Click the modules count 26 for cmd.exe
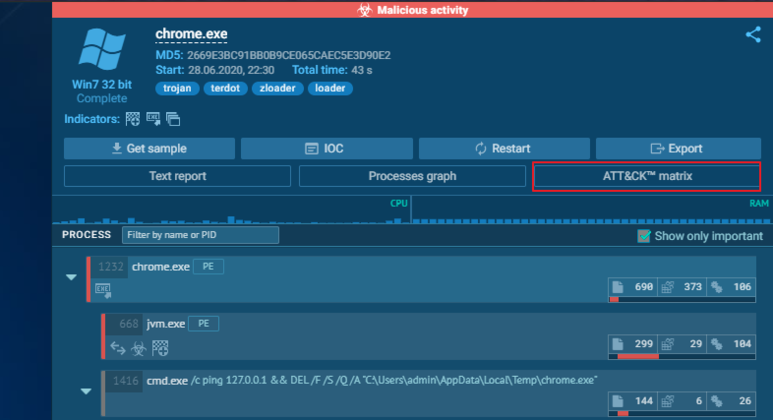Image resolution: width=773 pixels, height=420 pixels. tap(731, 401)
